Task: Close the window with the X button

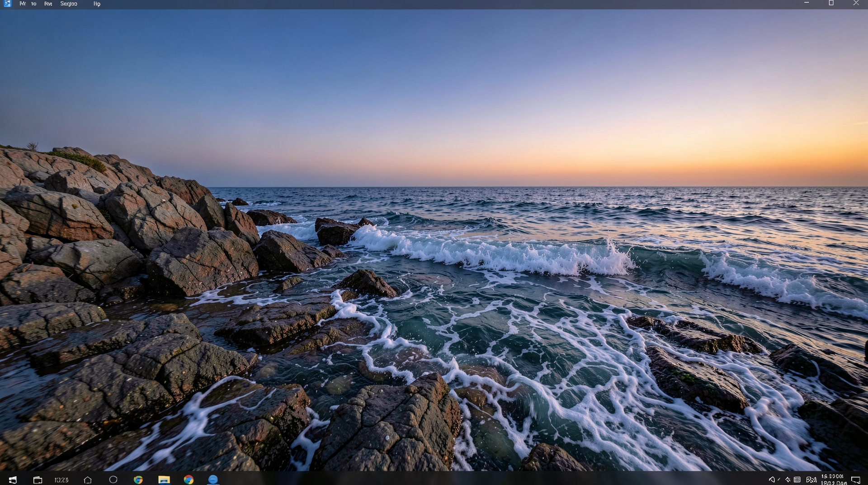Action: click(x=856, y=3)
